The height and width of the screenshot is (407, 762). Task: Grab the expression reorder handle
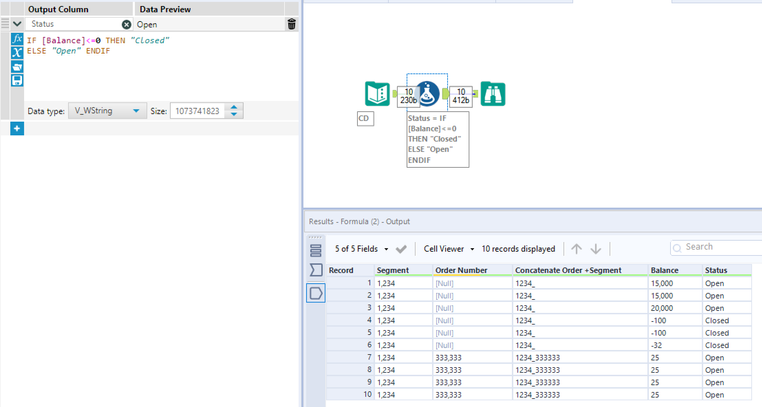coord(5,24)
